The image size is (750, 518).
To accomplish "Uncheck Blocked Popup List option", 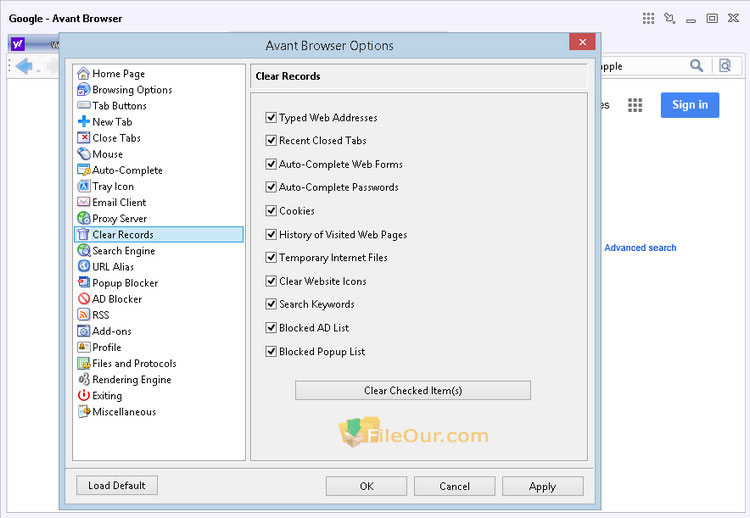I will 271,352.
